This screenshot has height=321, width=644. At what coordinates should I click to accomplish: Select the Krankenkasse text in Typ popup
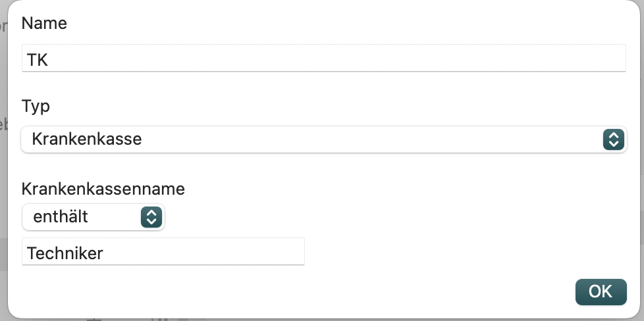point(87,139)
